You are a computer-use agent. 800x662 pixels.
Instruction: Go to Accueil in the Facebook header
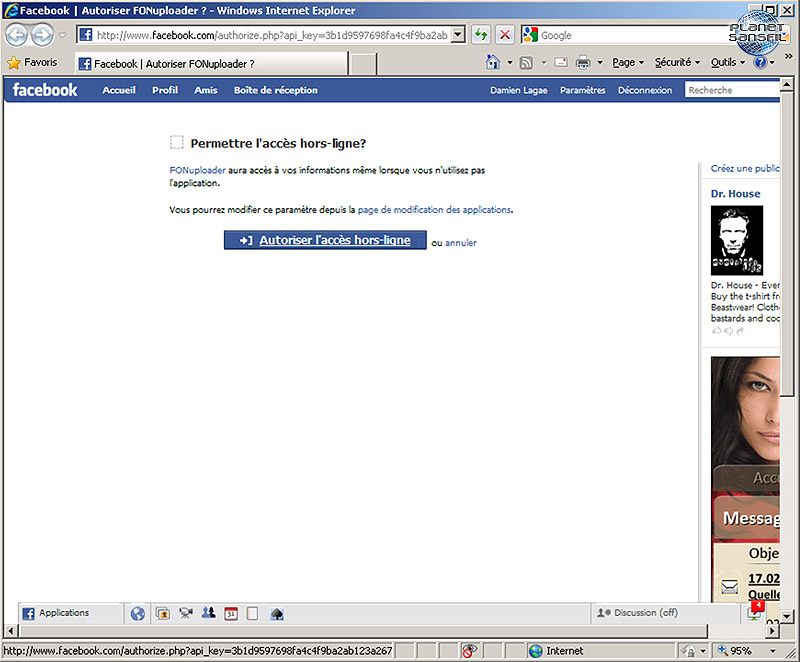click(119, 90)
